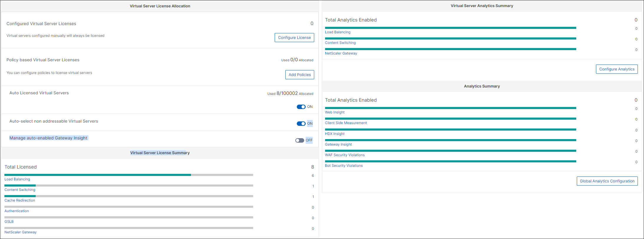Click the Add Policies button

299,75
